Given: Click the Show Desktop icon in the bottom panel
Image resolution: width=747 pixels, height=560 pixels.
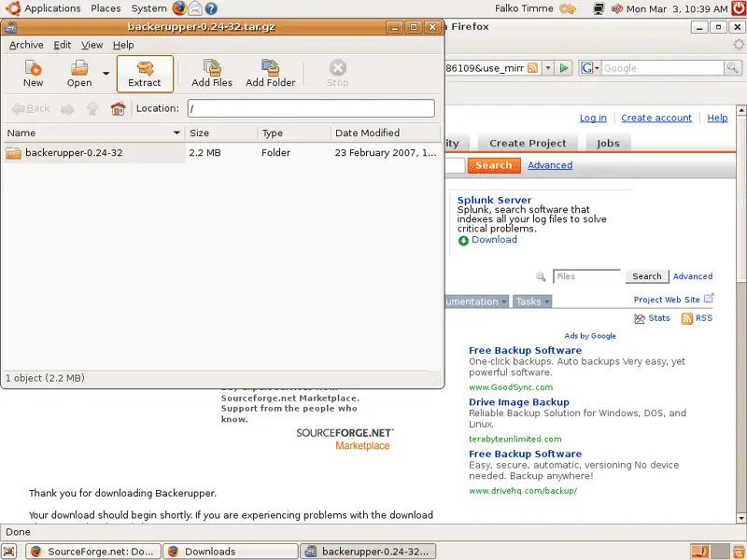Looking at the screenshot, I should pos(9,552).
